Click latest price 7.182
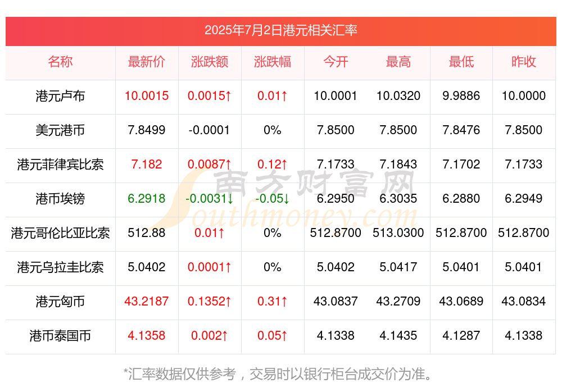This screenshot has height=392, width=562. tap(147, 165)
